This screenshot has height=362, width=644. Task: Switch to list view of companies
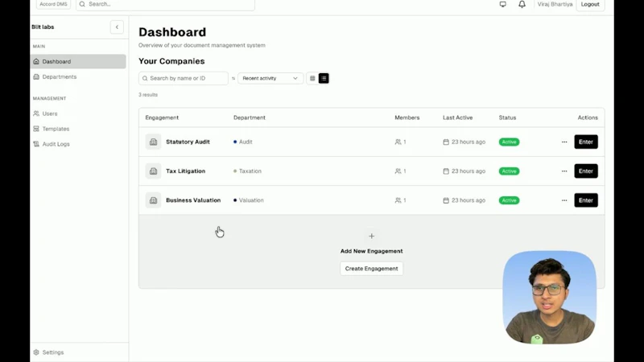point(324,78)
